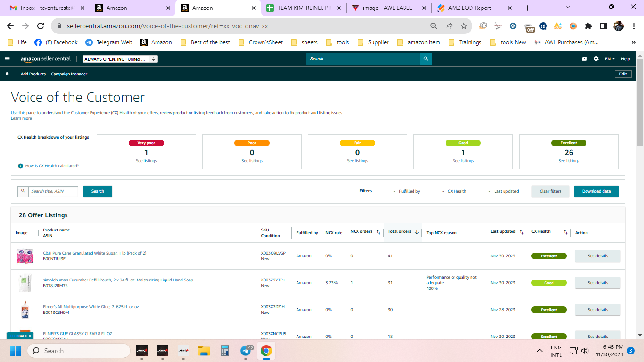Click the bookmark flag icon beside Add Products

coord(7,74)
